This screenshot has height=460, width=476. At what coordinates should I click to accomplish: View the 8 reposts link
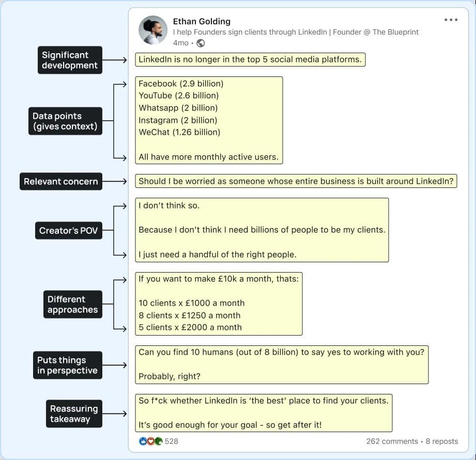click(442, 441)
